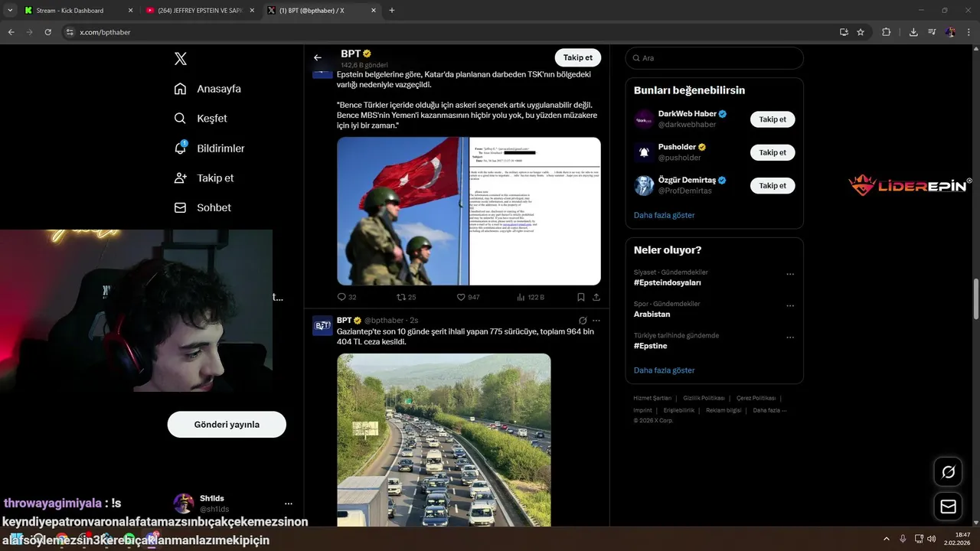
Task: Open Özgür Demirtaş profile avatar
Action: [x=644, y=185]
